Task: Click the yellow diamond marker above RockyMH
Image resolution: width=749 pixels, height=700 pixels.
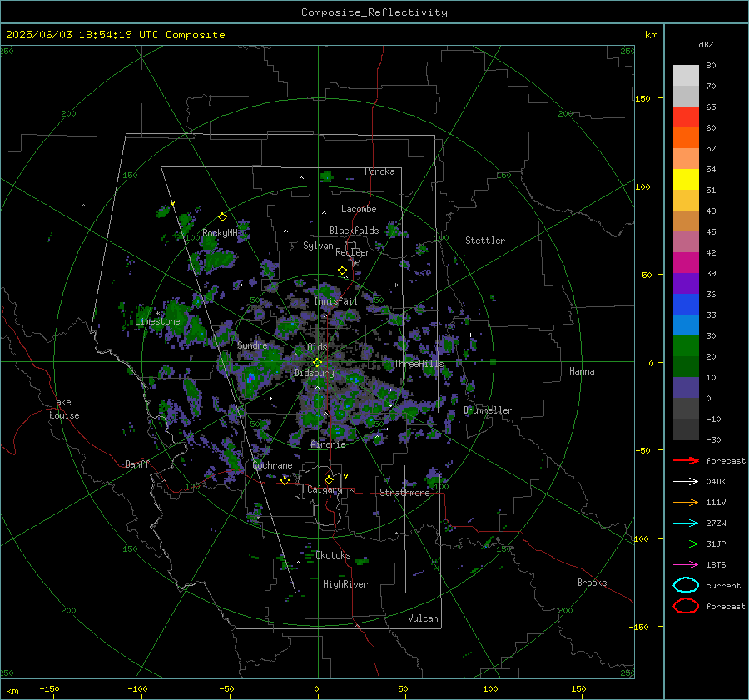Action: pyautogui.click(x=222, y=217)
